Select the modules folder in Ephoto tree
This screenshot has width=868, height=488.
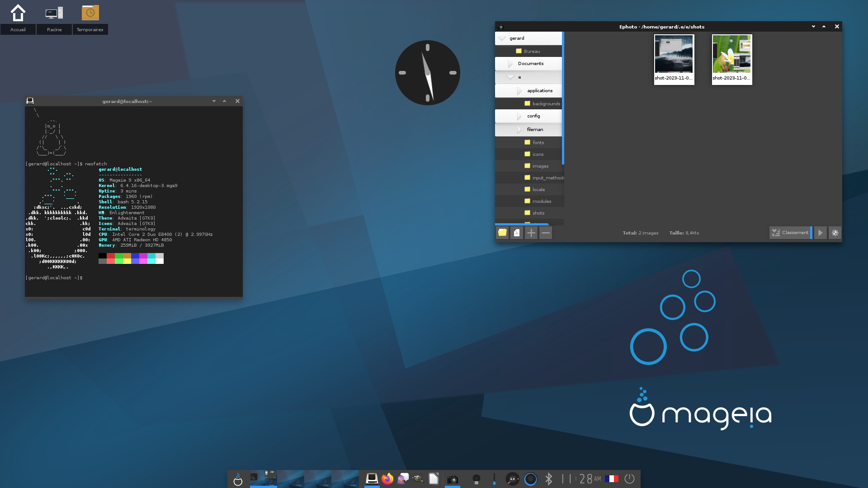[528, 201]
